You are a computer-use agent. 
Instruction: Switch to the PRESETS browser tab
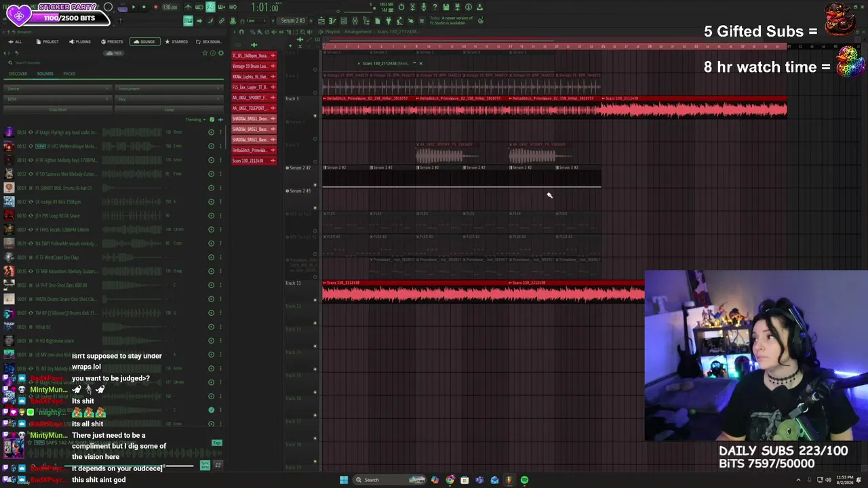112,42
